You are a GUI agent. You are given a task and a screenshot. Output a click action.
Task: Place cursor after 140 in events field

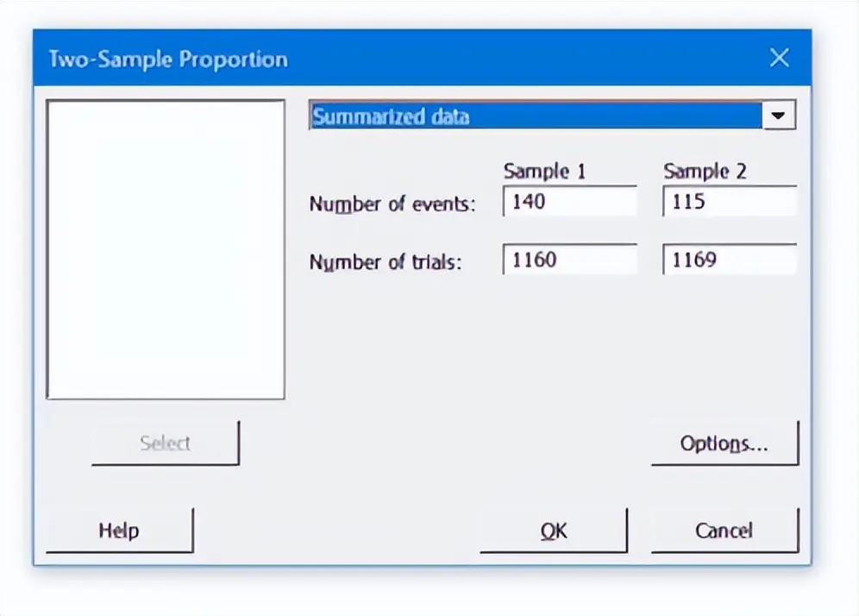[x=547, y=201]
